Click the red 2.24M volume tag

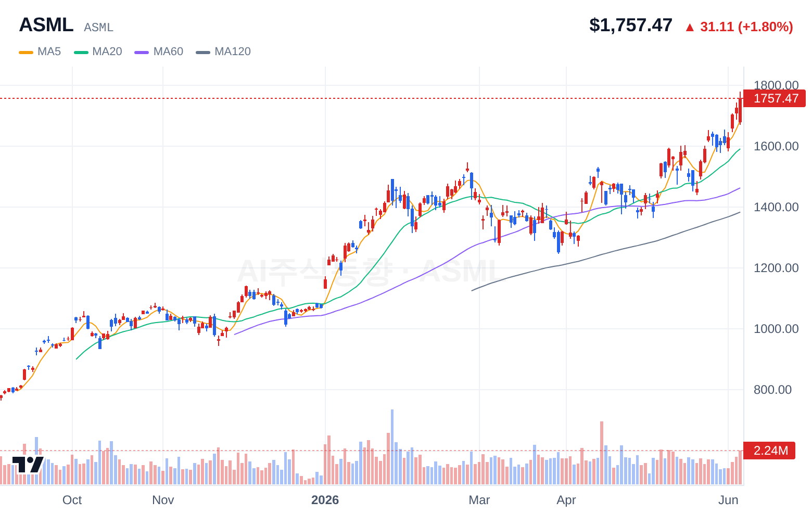769,451
